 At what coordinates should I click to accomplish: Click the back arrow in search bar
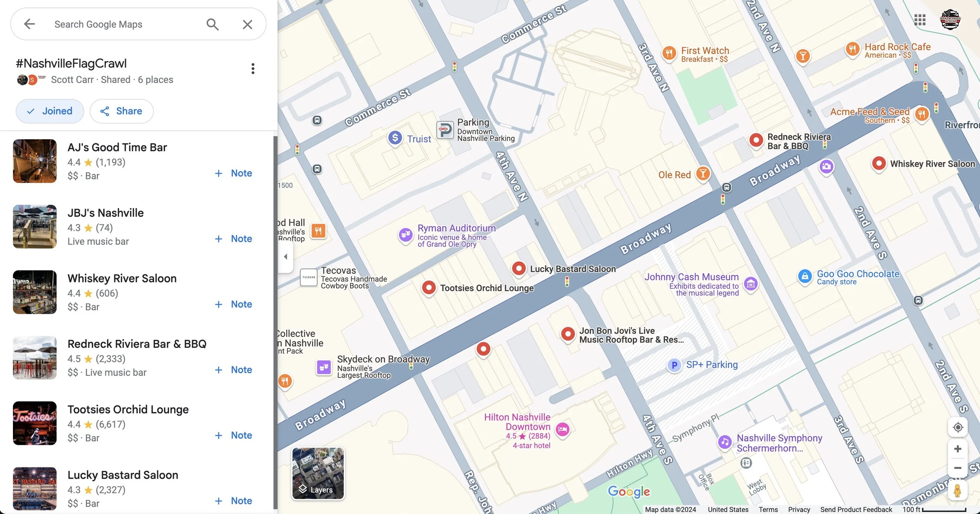29,24
